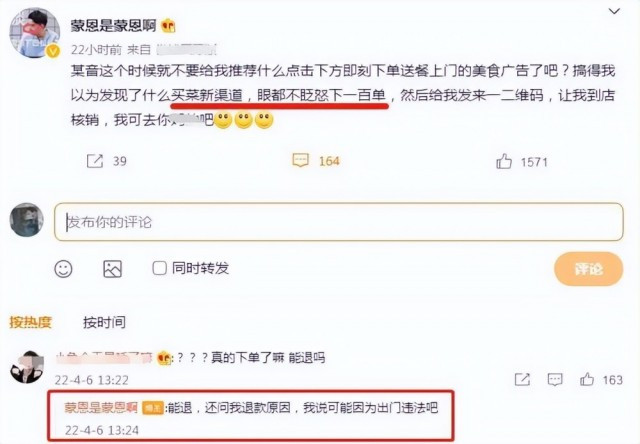This screenshot has width=640, height=444.
Task: Click the top commenter's avatar
Action: 27,366
